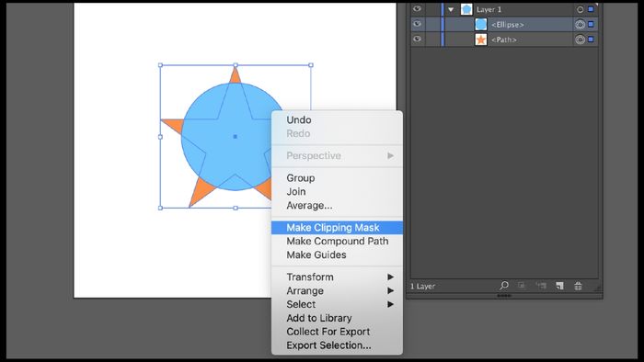Click the Layers panel bottom grip
The image size is (644, 362).
[x=504, y=296]
